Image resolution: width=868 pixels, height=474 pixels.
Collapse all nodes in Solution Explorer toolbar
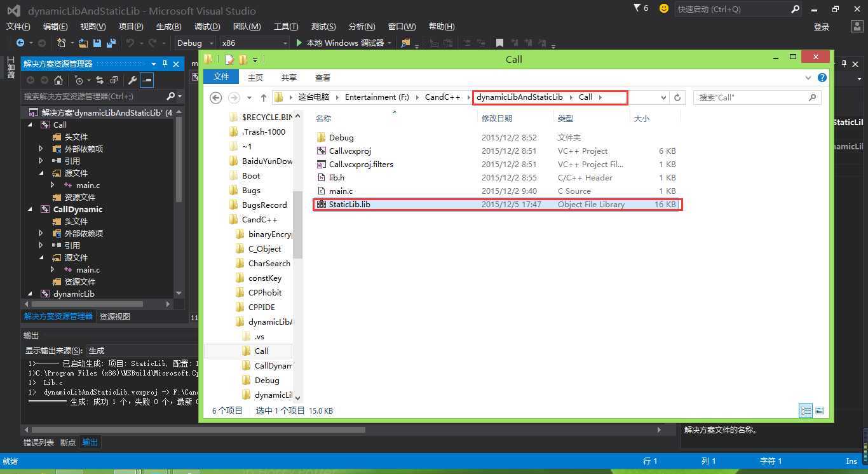click(x=114, y=80)
